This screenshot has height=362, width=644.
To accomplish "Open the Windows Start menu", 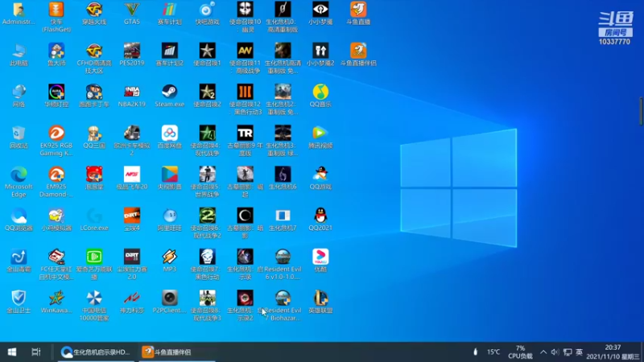I will [x=12, y=352].
